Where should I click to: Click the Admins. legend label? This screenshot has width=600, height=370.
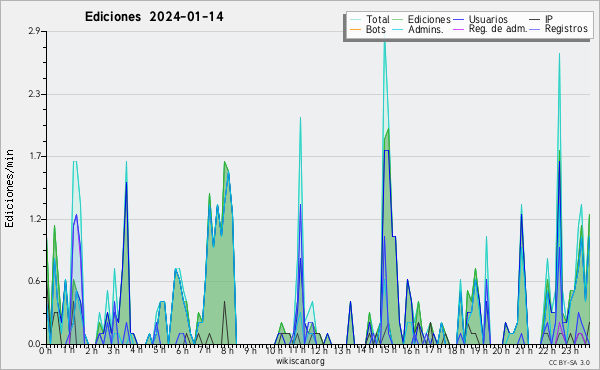426,29
